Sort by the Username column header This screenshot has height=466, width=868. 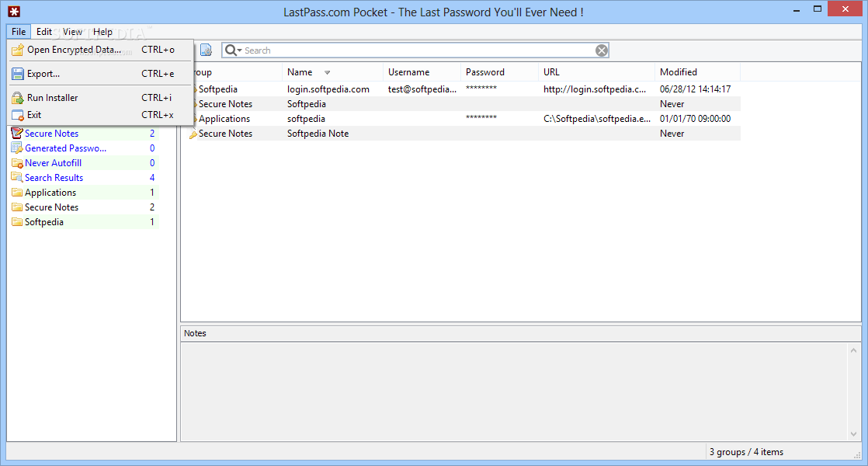[422, 72]
